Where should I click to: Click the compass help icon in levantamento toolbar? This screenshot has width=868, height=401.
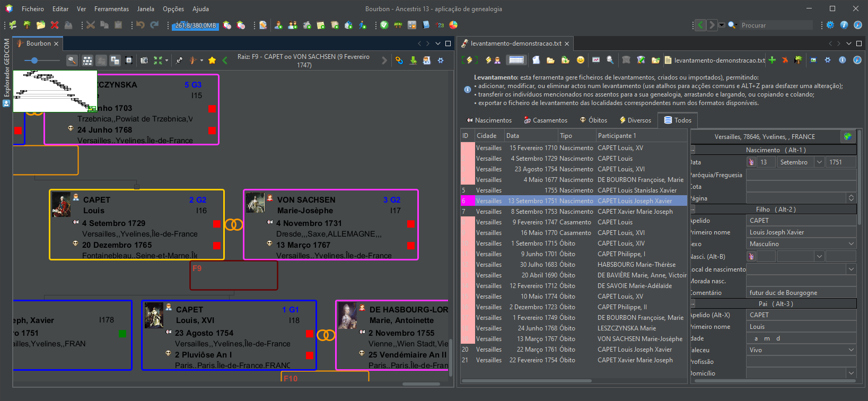tap(857, 60)
